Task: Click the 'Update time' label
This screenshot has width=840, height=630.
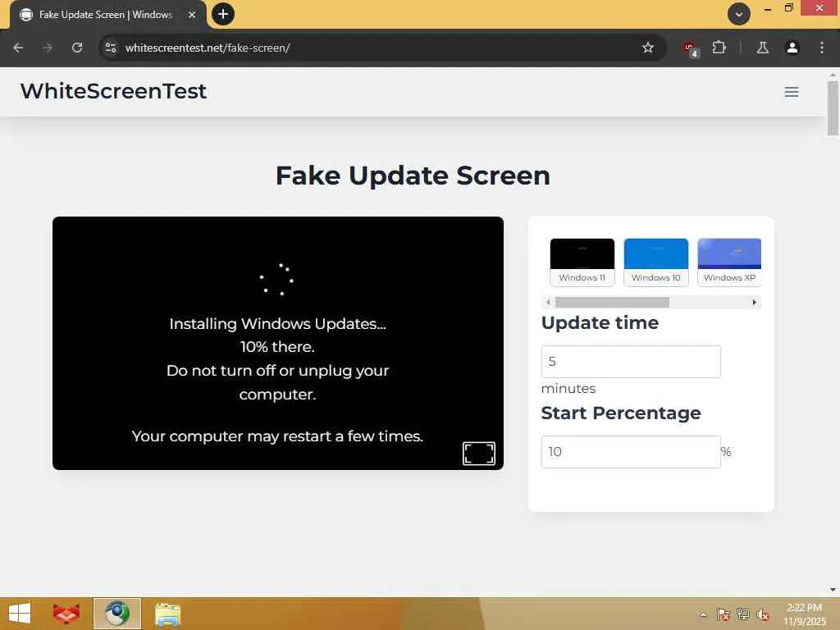Action: tap(600, 322)
